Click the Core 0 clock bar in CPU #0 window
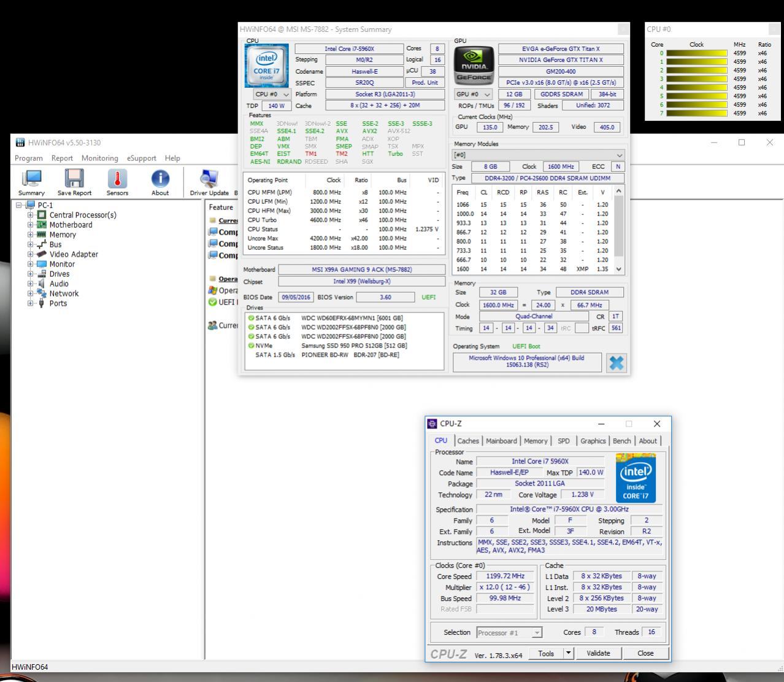The width and height of the screenshot is (784, 682). click(x=696, y=53)
